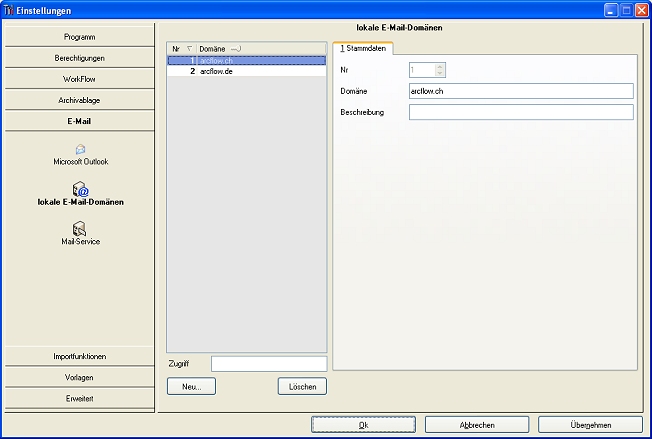Expand the Importfunktionen section
This screenshot has width=652, height=439.
point(80,356)
